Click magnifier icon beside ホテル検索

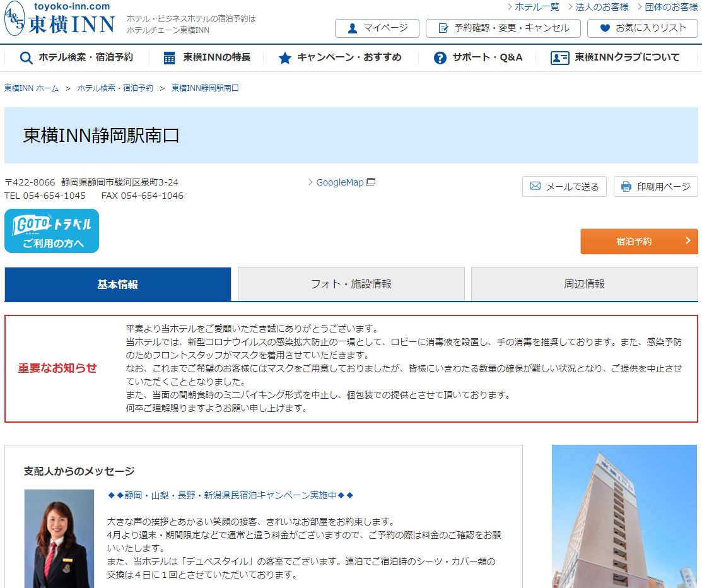(x=26, y=58)
